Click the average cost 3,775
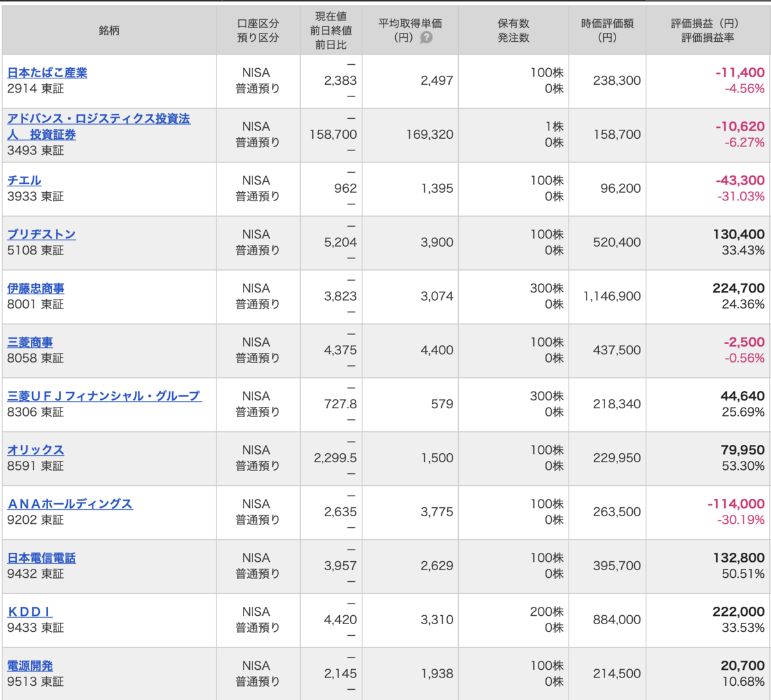771x700 pixels. [x=437, y=512]
